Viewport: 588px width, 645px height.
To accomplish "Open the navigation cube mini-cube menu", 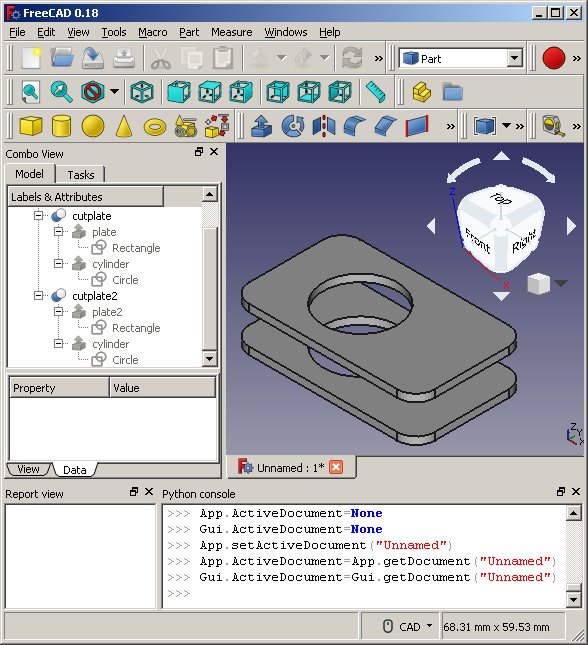I will (x=561, y=283).
